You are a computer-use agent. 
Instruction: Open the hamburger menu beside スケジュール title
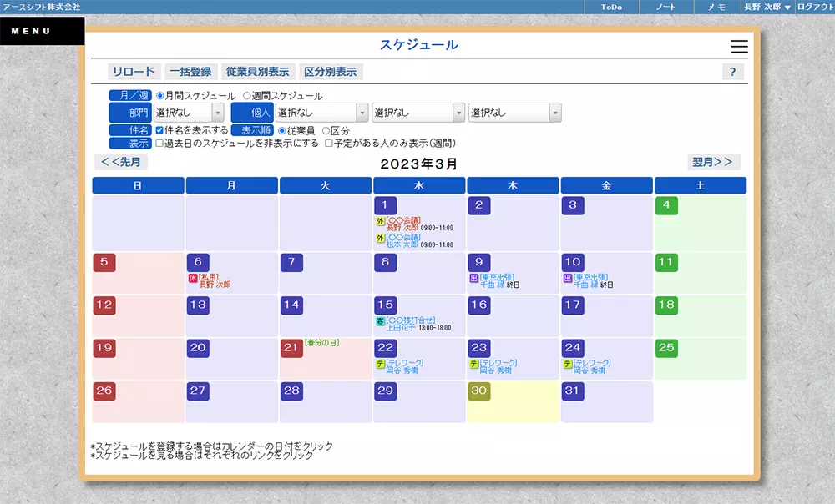click(x=738, y=45)
